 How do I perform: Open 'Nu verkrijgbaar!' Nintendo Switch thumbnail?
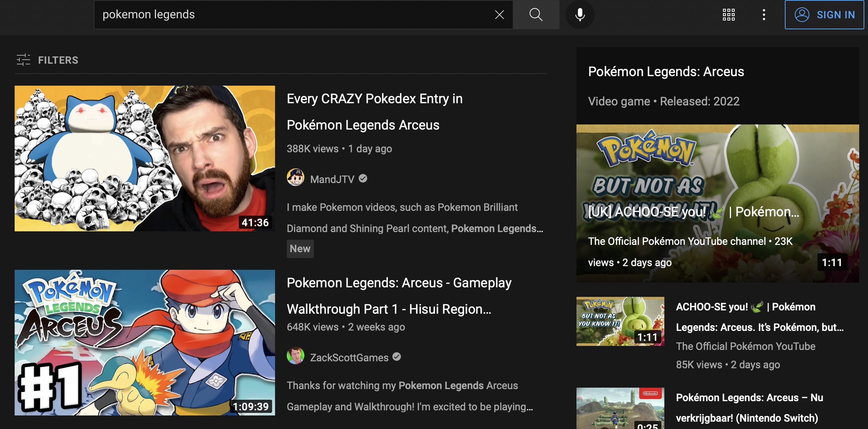click(620, 408)
